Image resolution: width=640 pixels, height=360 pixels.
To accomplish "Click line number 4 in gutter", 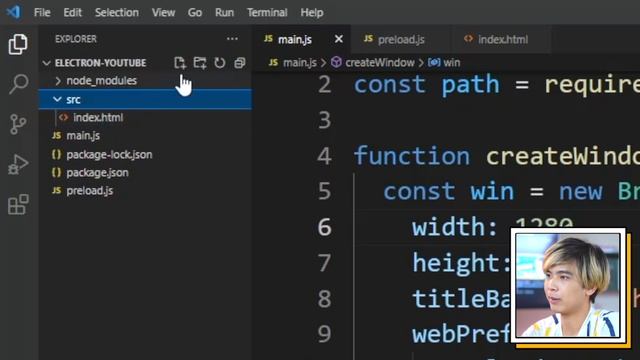I will point(324,156).
